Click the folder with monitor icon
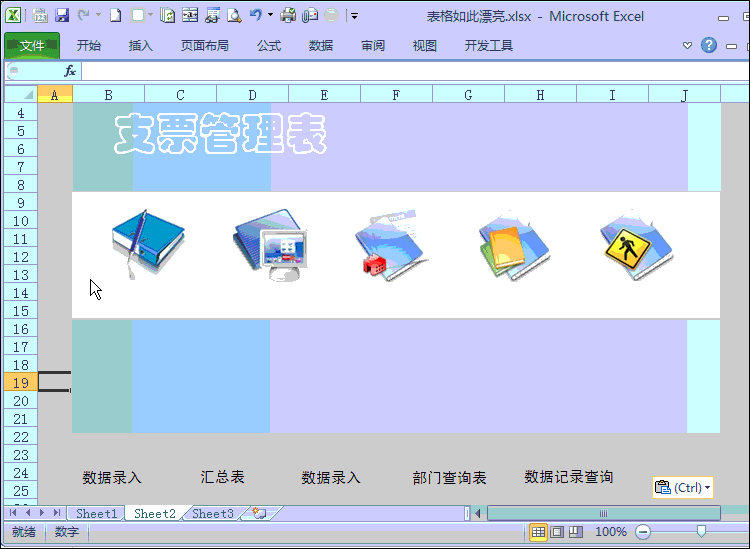 270,245
